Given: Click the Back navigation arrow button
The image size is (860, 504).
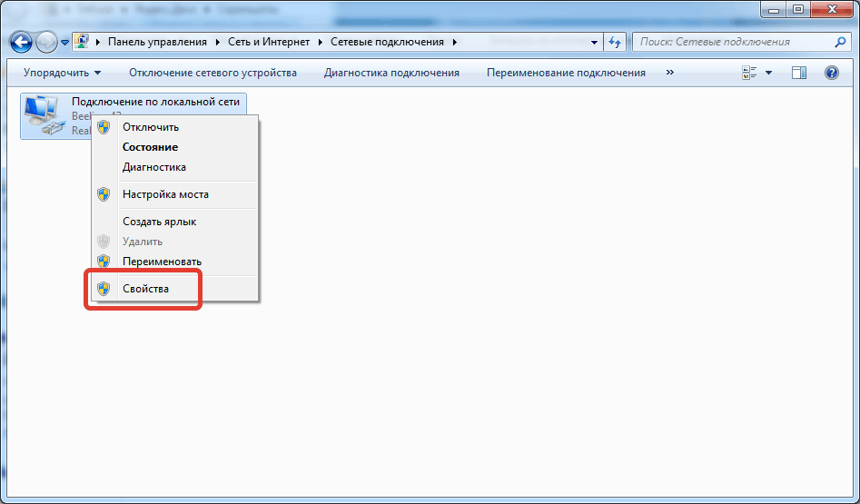Looking at the screenshot, I should point(21,42).
